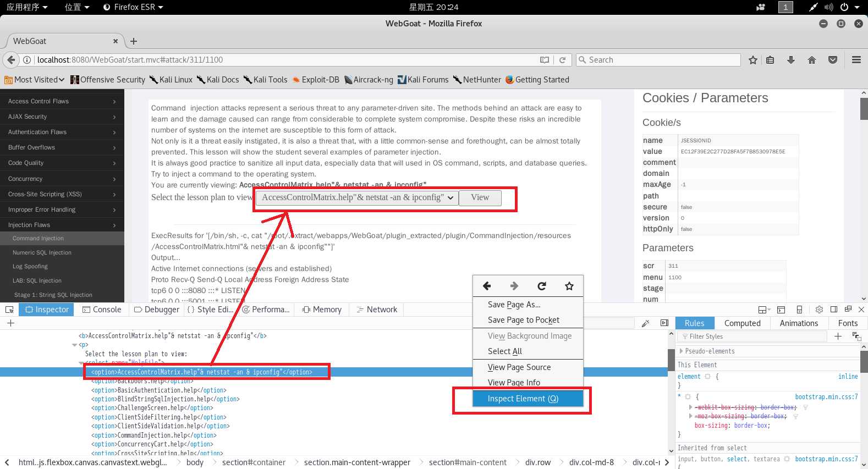Collapse the <p> node in markup view
The image size is (868, 469).
(x=74, y=345)
